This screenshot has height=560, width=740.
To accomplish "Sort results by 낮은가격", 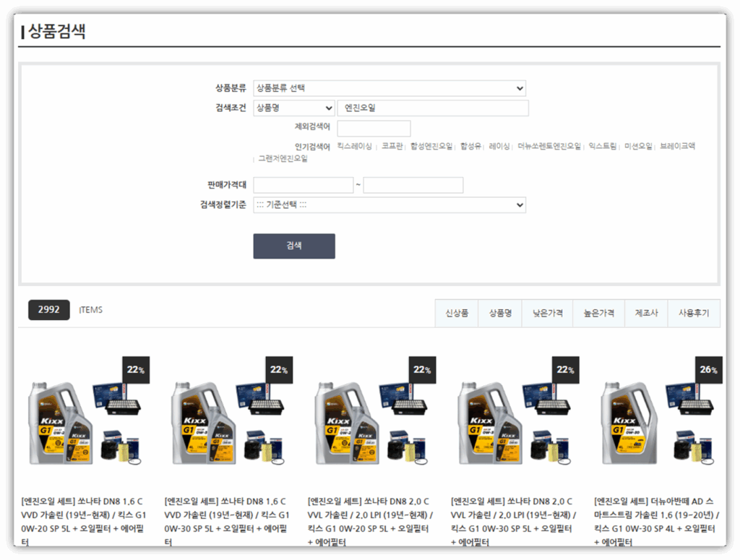I will pos(548,314).
